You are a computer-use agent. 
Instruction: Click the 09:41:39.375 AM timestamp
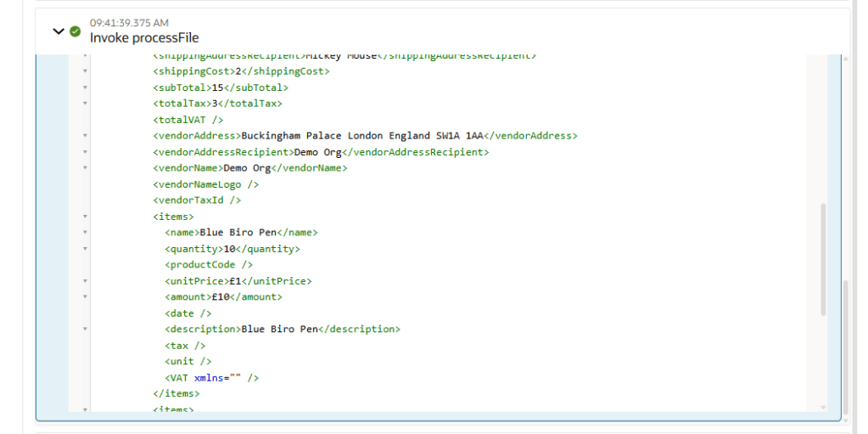point(129,22)
